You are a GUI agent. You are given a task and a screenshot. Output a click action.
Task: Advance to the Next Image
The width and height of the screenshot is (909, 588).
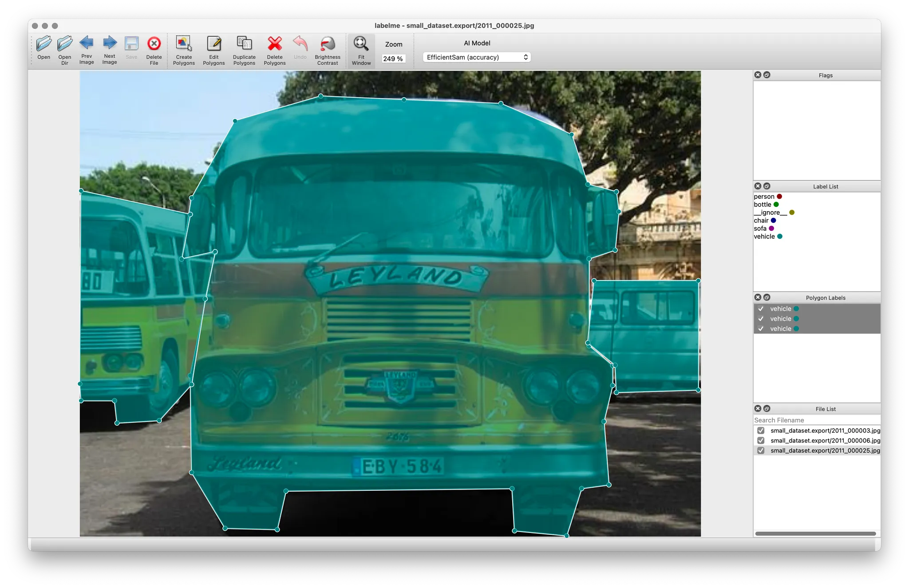(110, 43)
